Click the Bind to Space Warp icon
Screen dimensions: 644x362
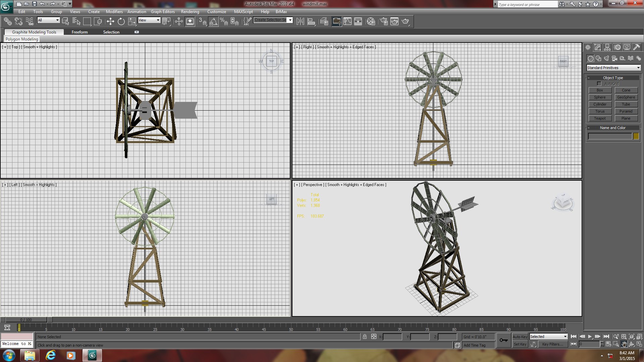click(30, 21)
